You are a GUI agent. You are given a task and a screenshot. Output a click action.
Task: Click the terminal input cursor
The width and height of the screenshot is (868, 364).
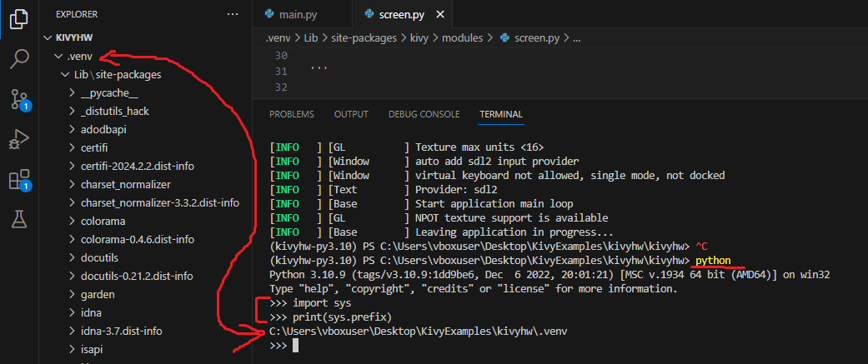(x=296, y=346)
